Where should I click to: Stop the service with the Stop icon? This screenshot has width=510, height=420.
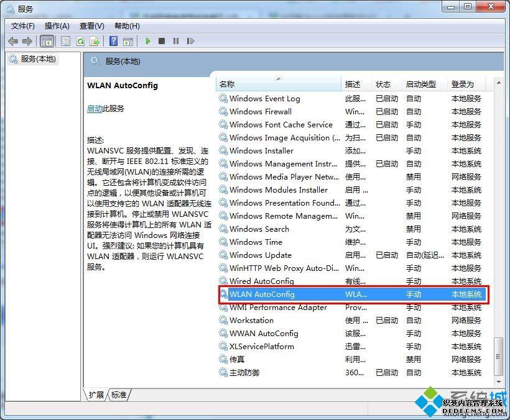tap(162, 41)
